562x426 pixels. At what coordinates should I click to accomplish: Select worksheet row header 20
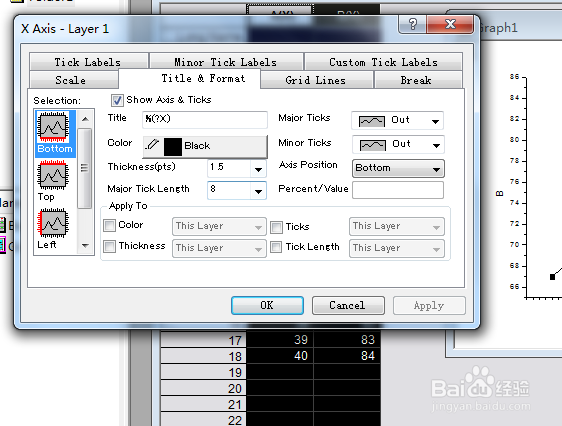(204, 388)
